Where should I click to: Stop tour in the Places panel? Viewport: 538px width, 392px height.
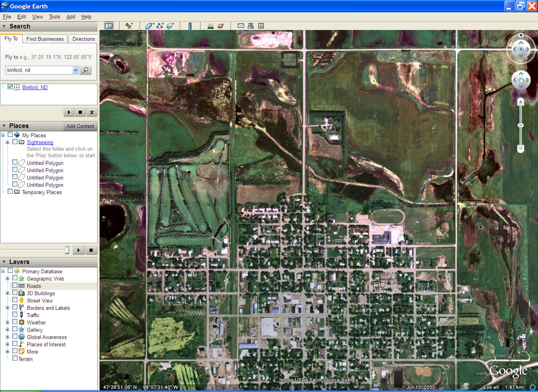(91, 250)
